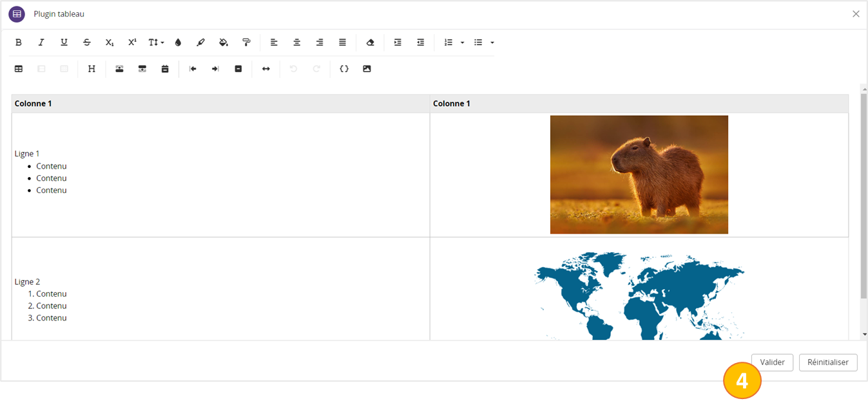Toggle the table header row (H)
Image resolution: width=868 pixels, height=410 pixels.
coord(92,69)
